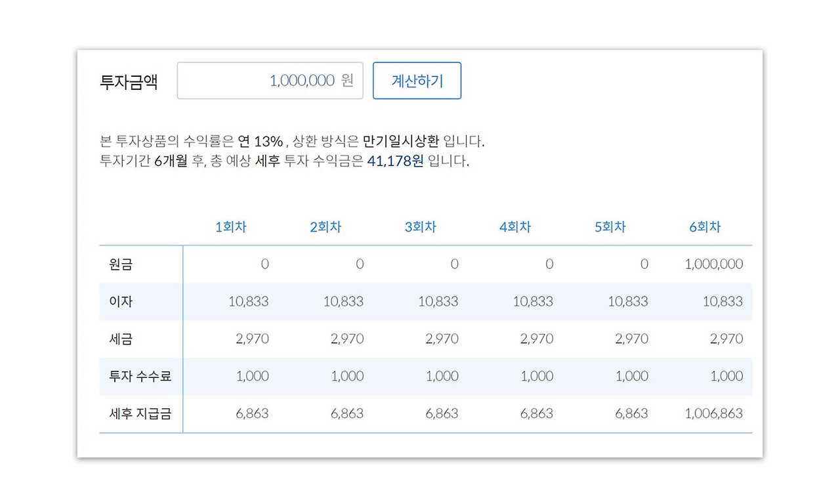Click the 원금 value 0 under 5회차

point(644,264)
